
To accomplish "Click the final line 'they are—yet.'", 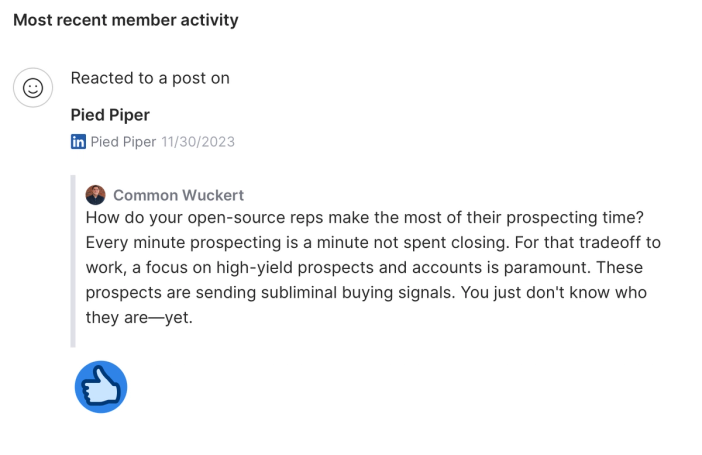I will click(139, 318).
